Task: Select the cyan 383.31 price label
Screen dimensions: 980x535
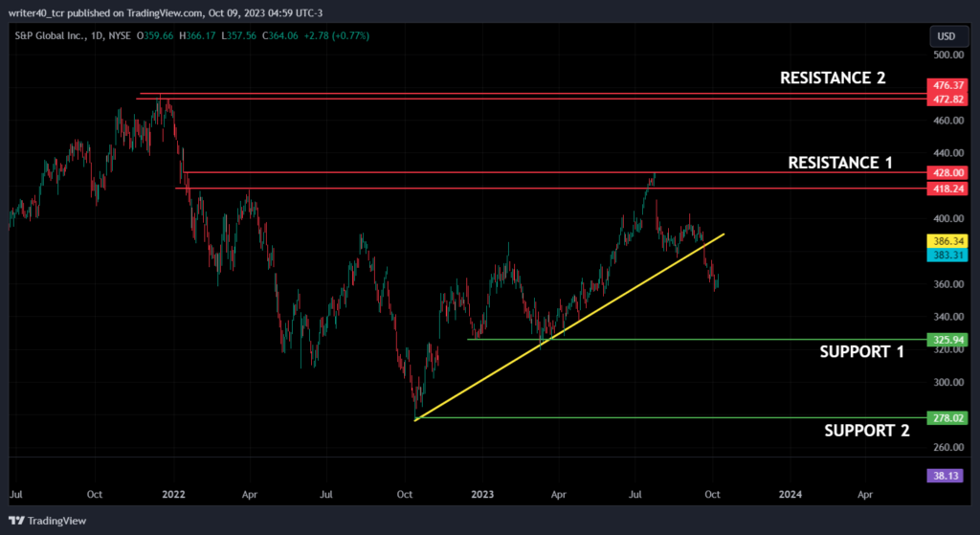Action: (x=947, y=255)
